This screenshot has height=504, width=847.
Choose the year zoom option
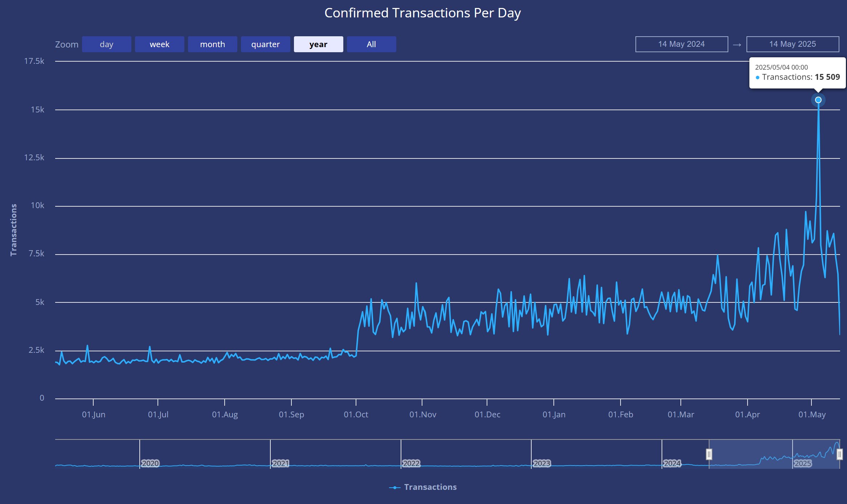318,44
